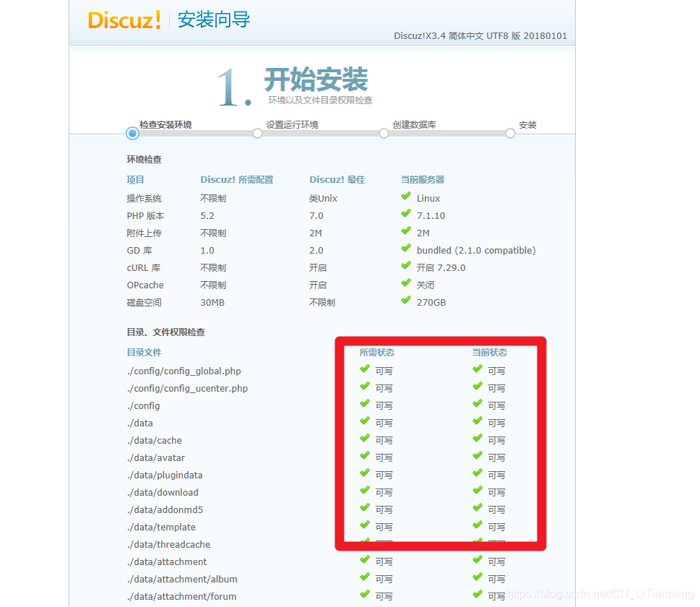Click the cURL 库 row label
This screenshot has height=607, width=700.
point(143,268)
